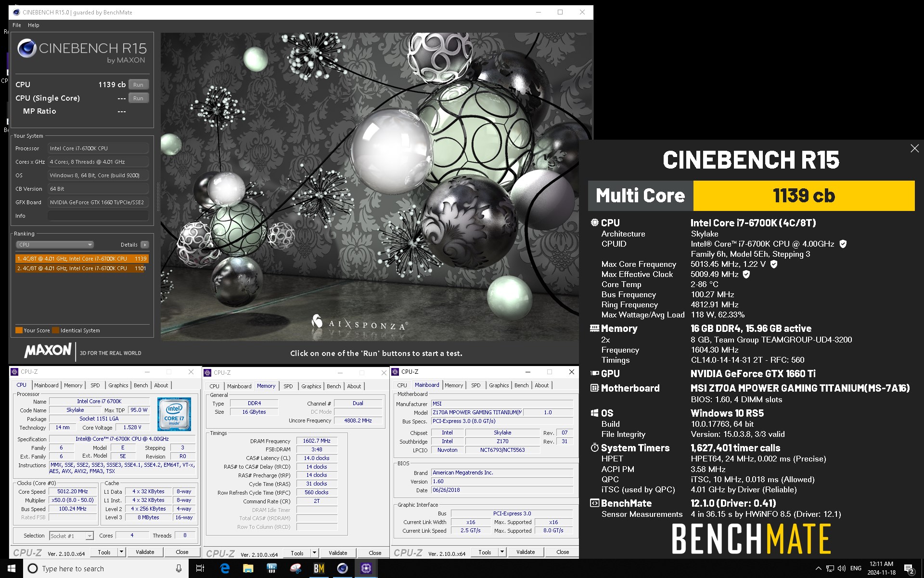Expand Tools dropdown arrow in middle CPU-Z window

point(314,553)
